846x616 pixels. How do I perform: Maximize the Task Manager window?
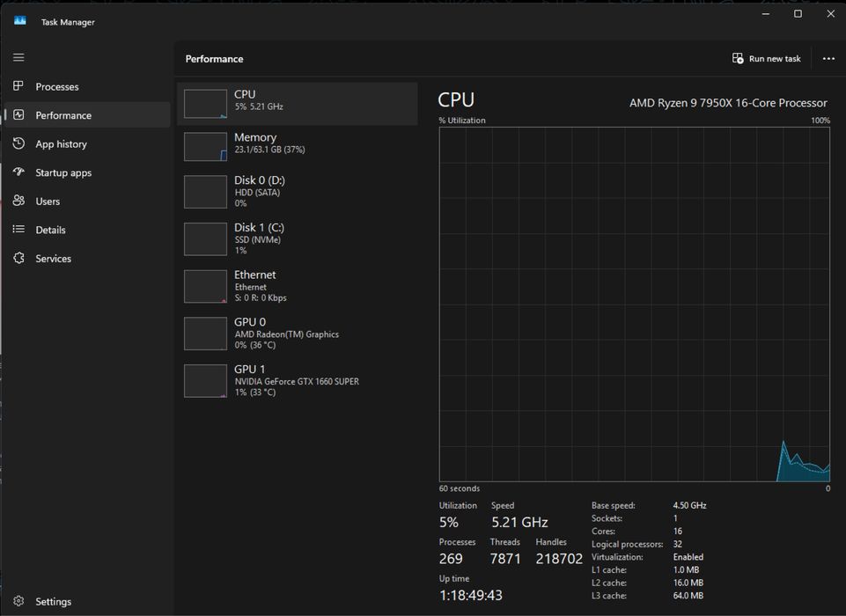[798, 14]
